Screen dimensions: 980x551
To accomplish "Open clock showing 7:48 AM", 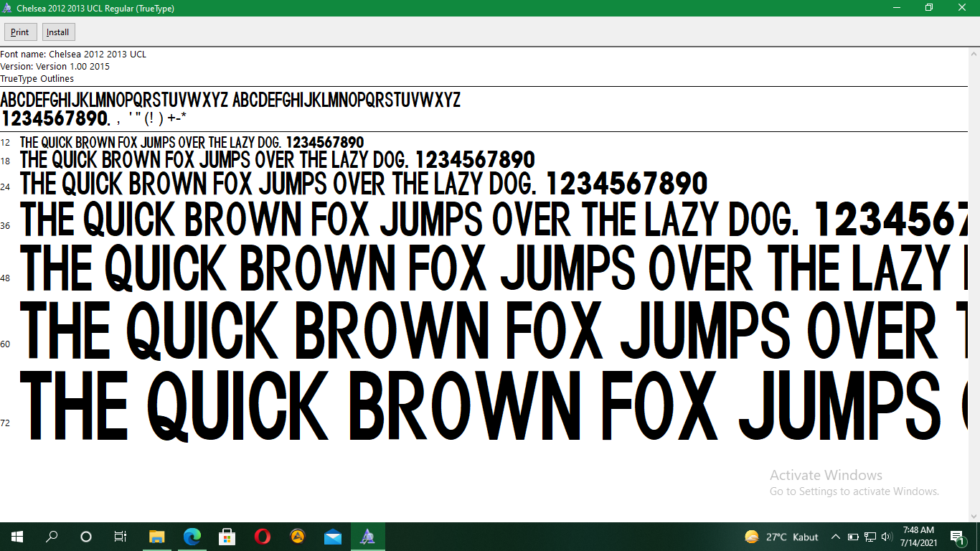I will [x=918, y=537].
